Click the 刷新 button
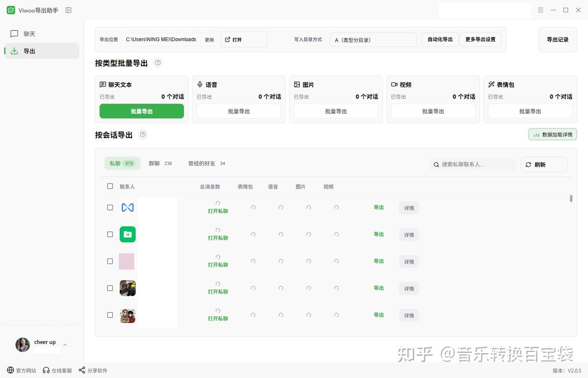588x378 pixels. point(544,165)
